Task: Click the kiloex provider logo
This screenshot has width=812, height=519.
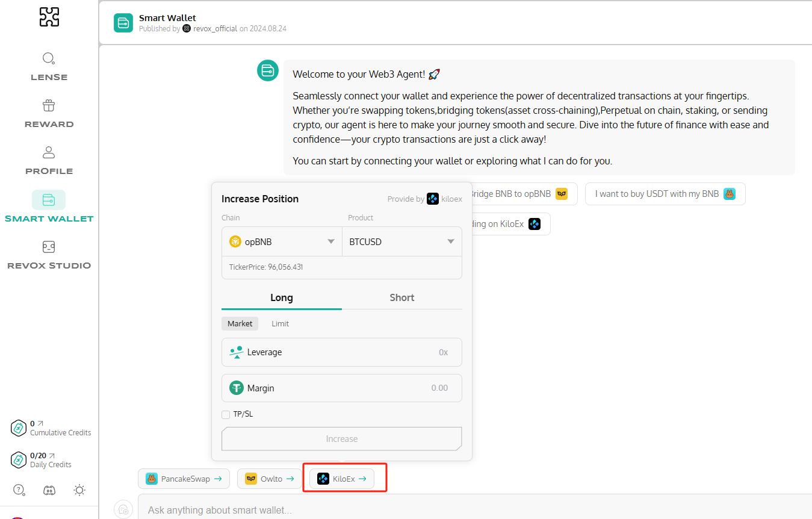Action: (x=433, y=199)
